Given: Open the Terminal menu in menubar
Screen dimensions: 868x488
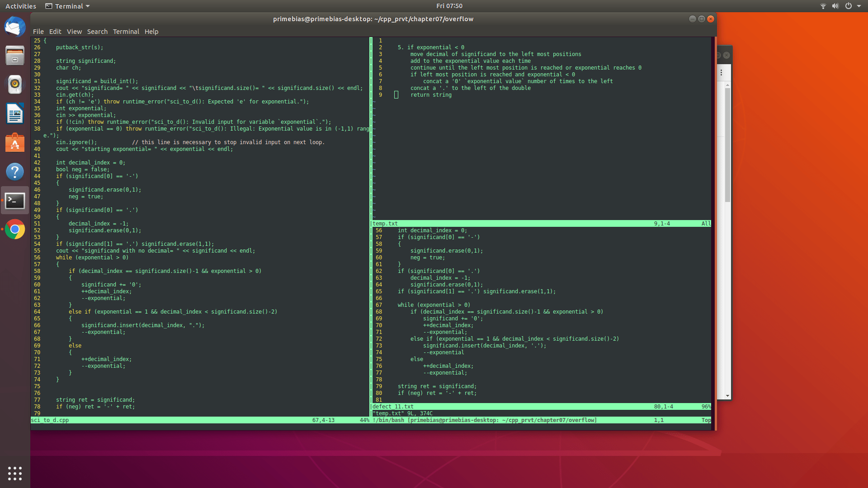Looking at the screenshot, I should click(x=126, y=32).
